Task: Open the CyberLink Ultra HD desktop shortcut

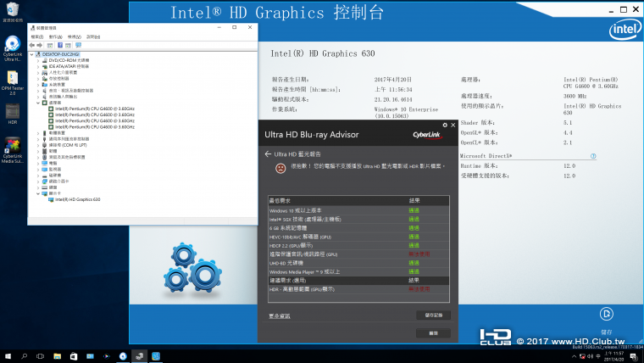Action: (13, 48)
